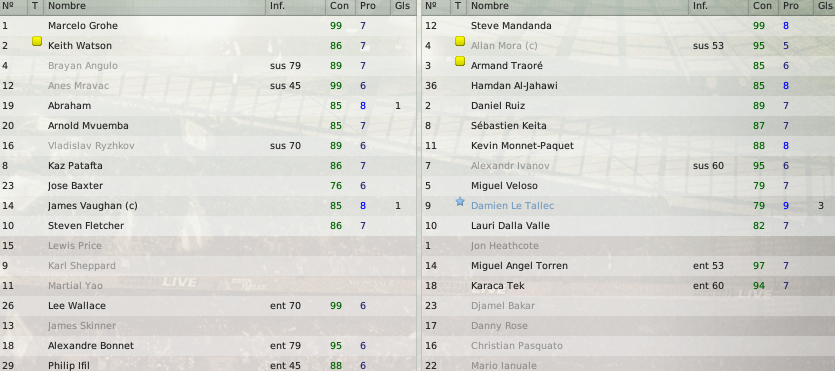The height and width of the screenshot is (371, 835).
Task: Click the T column header in right table
Action: (x=458, y=6)
